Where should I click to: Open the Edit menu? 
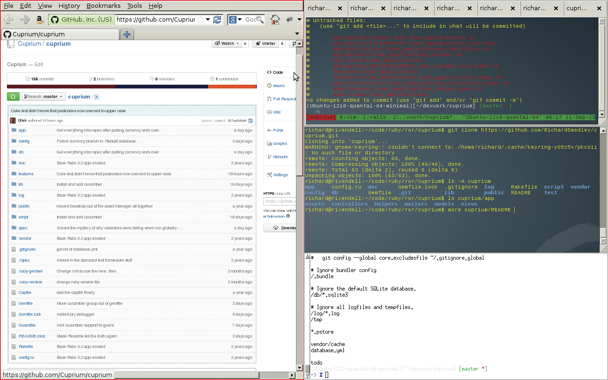tap(26, 5)
